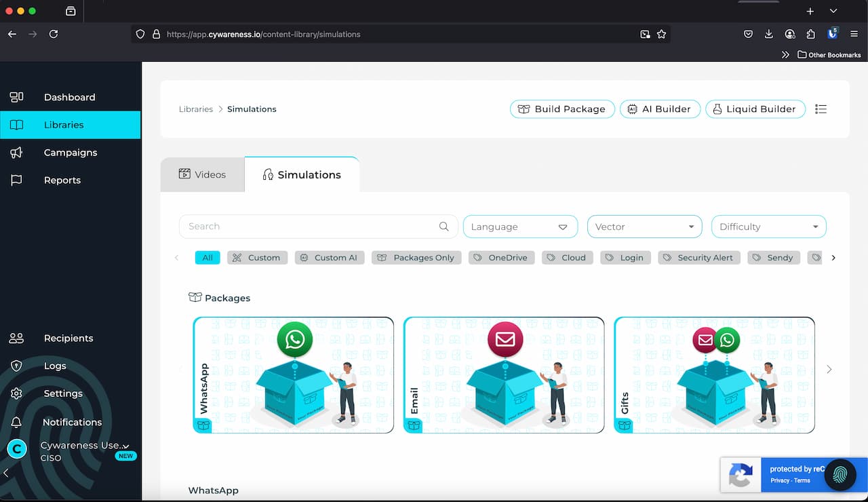The width and height of the screenshot is (868, 502).
Task: Click the Reports flag icon
Action: point(17,180)
